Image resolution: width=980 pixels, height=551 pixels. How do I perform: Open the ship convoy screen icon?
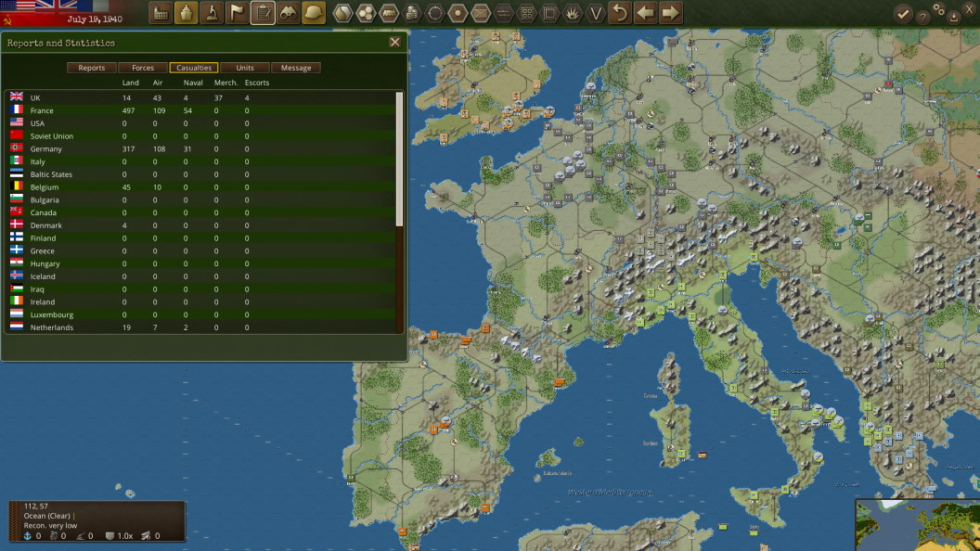pos(187,13)
